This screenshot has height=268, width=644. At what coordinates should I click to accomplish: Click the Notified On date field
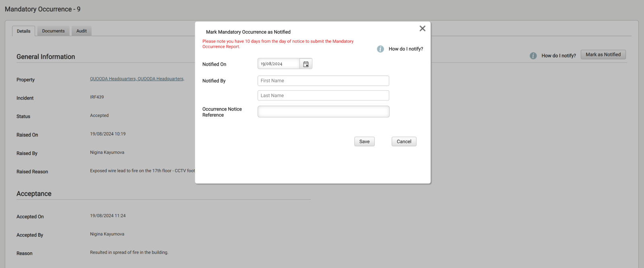click(x=279, y=64)
